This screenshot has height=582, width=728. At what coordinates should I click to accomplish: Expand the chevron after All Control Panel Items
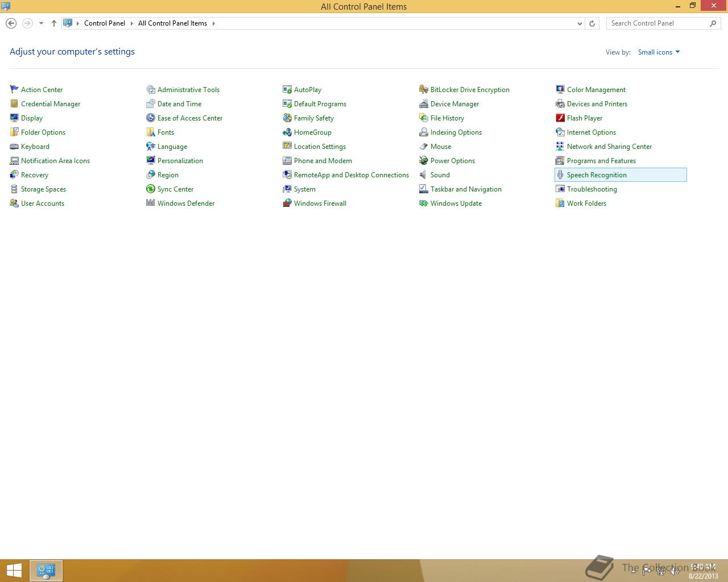(214, 23)
